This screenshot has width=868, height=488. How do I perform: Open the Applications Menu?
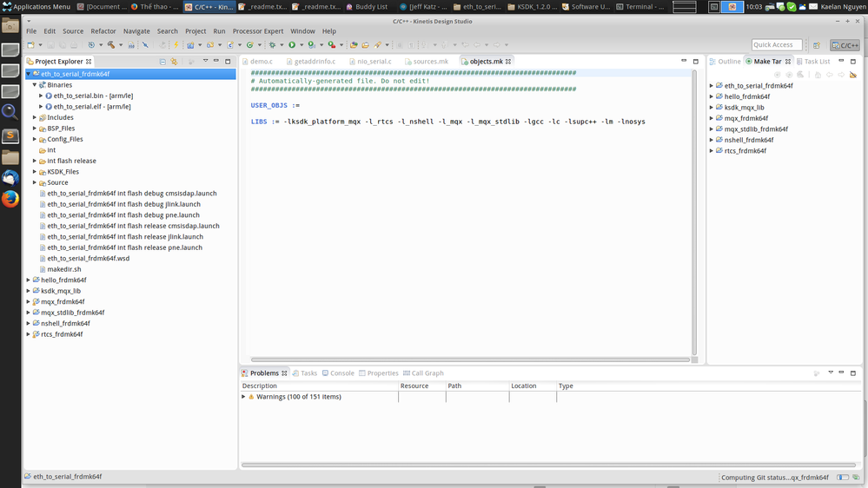click(36, 7)
